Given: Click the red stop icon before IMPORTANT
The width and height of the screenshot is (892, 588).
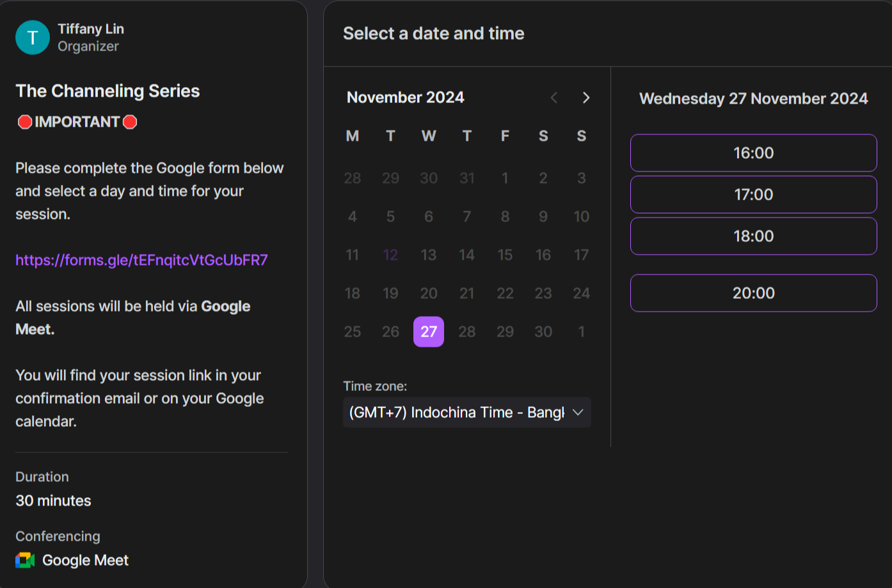Looking at the screenshot, I should pyautogui.click(x=25, y=122).
